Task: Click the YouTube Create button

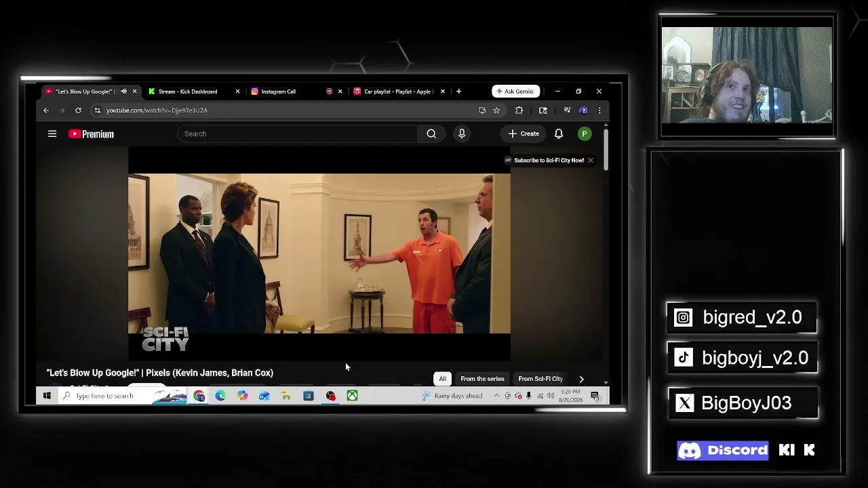Action: (524, 134)
